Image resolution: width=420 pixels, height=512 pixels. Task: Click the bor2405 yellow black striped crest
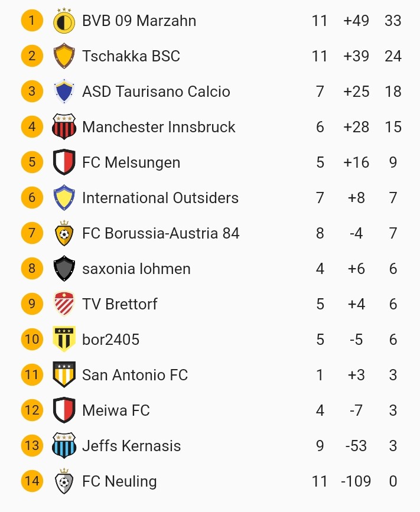click(64, 340)
